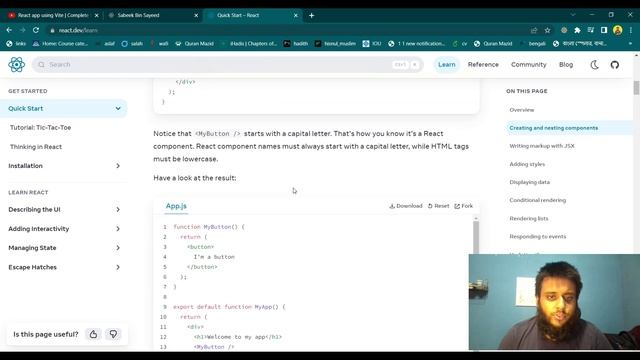Jump to Overview section

click(522, 110)
